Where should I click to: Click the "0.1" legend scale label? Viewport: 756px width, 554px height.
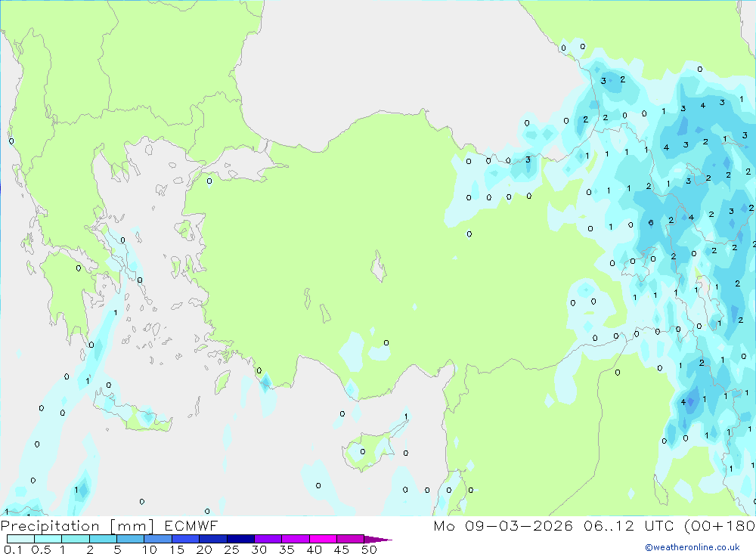click(14, 549)
